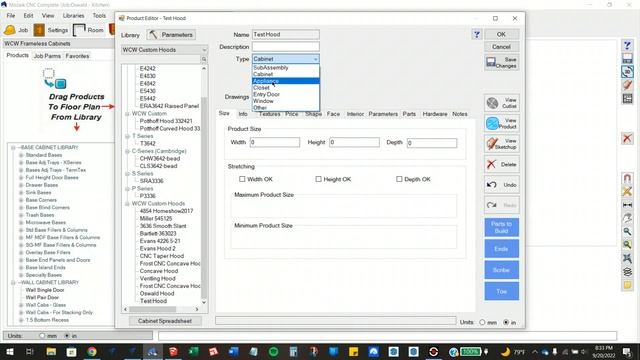Open File Explorer from the taskbar

[51, 351]
